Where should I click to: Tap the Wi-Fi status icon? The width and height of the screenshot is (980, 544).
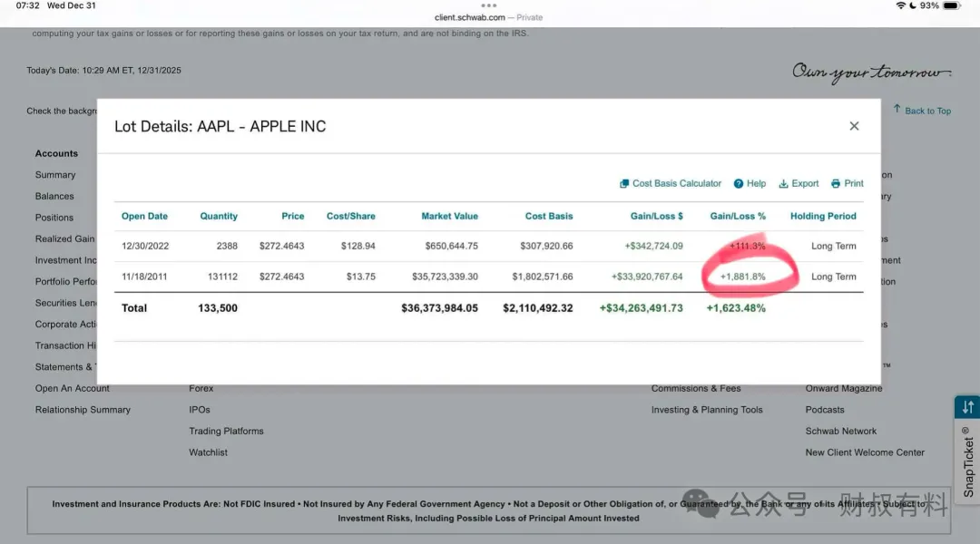coord(901,5)
